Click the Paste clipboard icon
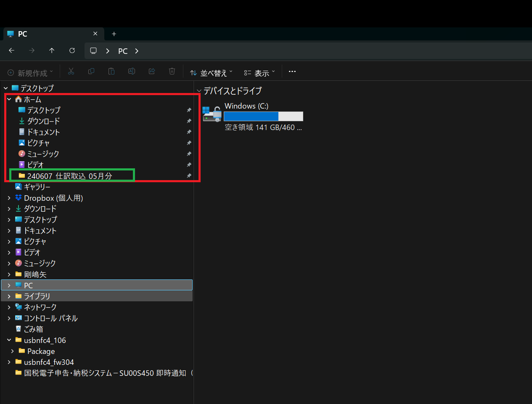 [111, 72]
